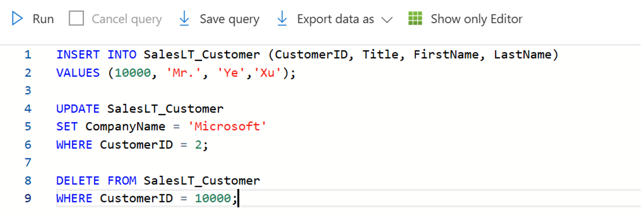Open the Export data as menu
644x215 pixels.
tap(335, 19)
